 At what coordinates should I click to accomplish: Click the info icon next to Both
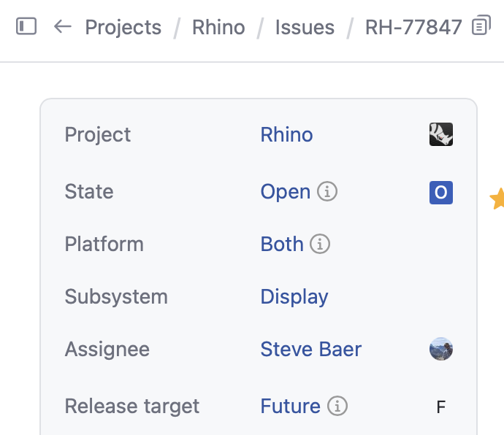click(320, 244)
